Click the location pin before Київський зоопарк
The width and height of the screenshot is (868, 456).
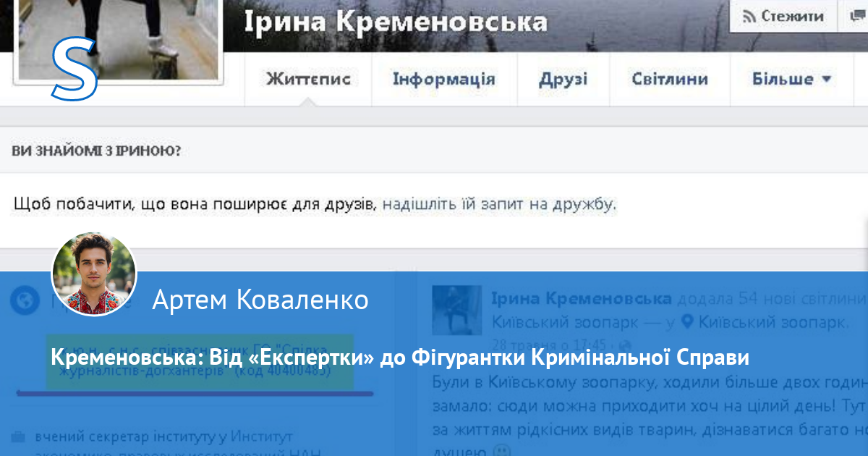tap(688, 321)
